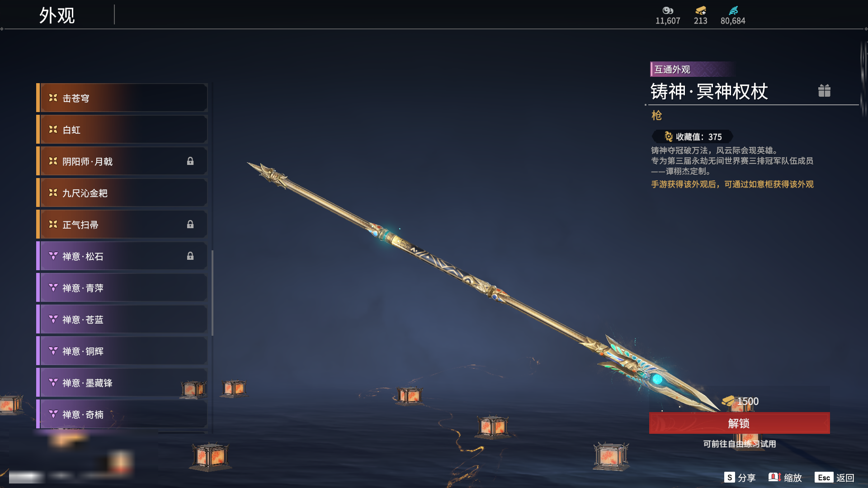Click the lock icon on 正气扫帚
This screenshot has height=488, width=868.
(190, 225)
